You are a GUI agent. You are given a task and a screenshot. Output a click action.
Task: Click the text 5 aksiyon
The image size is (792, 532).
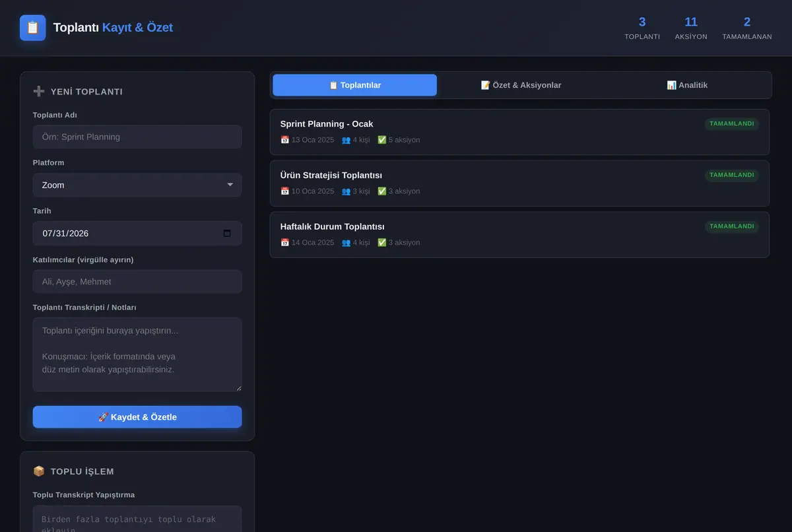tap(404, 140)
